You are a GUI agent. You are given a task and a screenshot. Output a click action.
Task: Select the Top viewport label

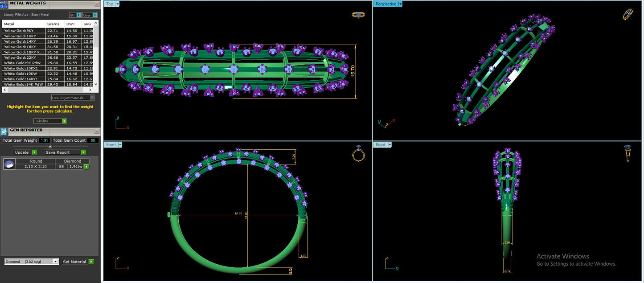click(x=110, y=4)
